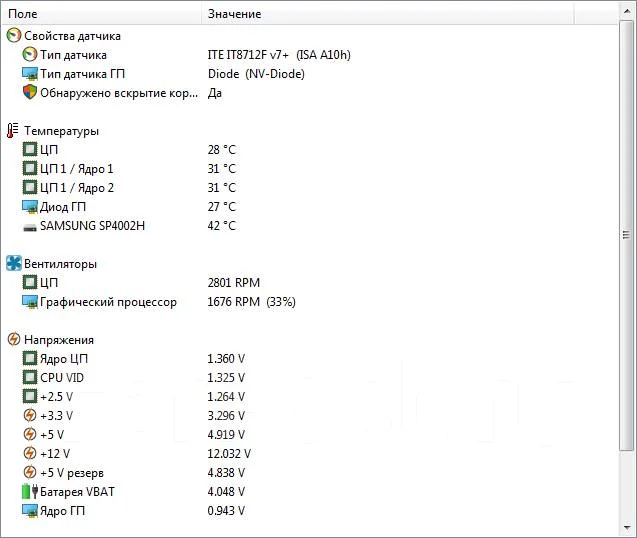Select the 4.919 V value
Screen dimensions: 637x538
(x=226, y=434)
